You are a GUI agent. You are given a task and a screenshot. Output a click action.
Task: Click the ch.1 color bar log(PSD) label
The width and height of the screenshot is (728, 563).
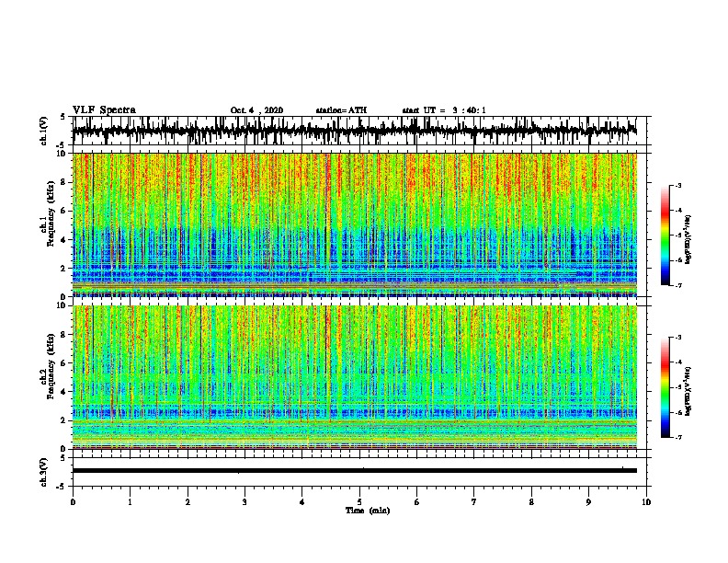688,240
